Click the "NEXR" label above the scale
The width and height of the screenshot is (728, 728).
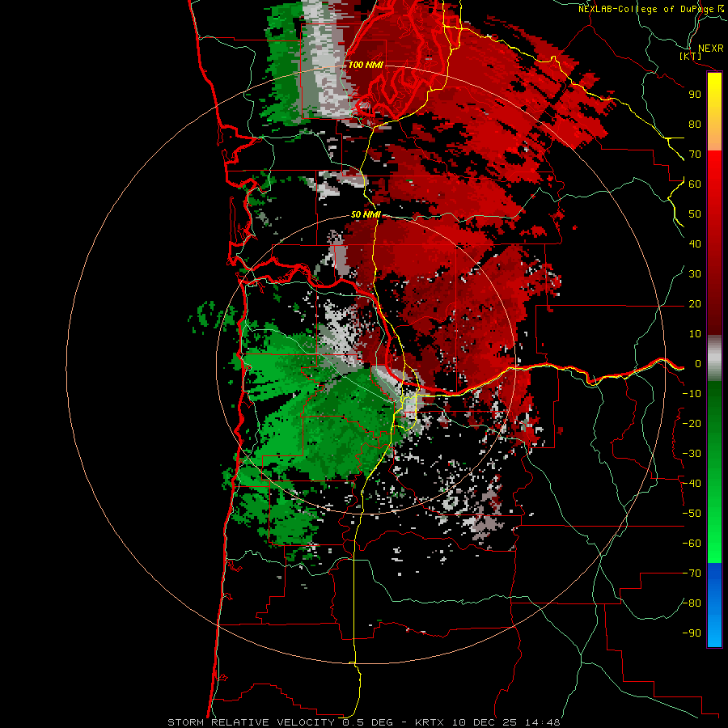tap(710, 49)
